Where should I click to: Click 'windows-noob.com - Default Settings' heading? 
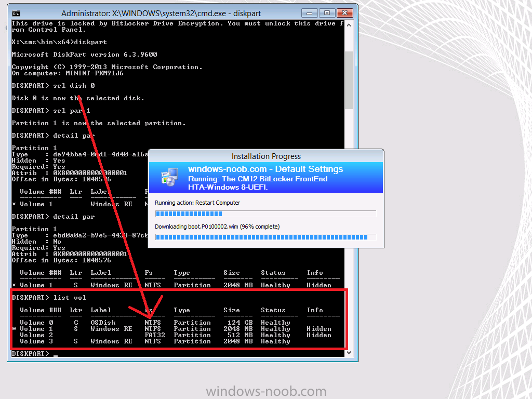[x=265, y=169]
